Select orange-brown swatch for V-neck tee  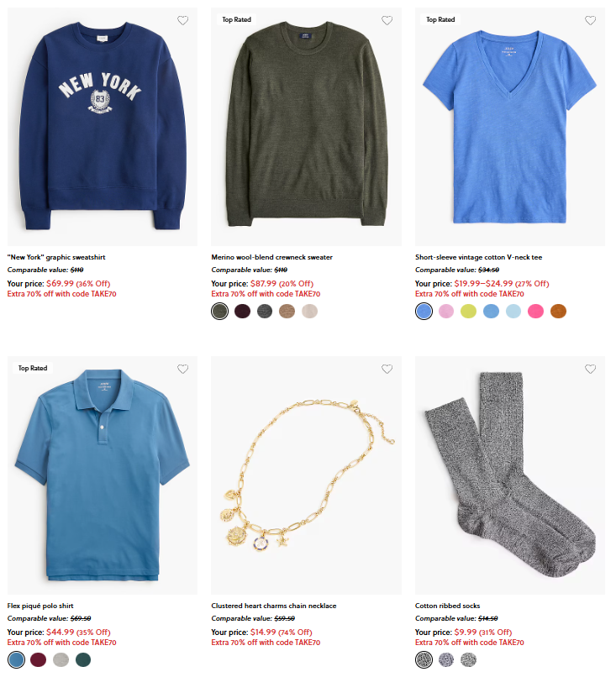(559, 312)
